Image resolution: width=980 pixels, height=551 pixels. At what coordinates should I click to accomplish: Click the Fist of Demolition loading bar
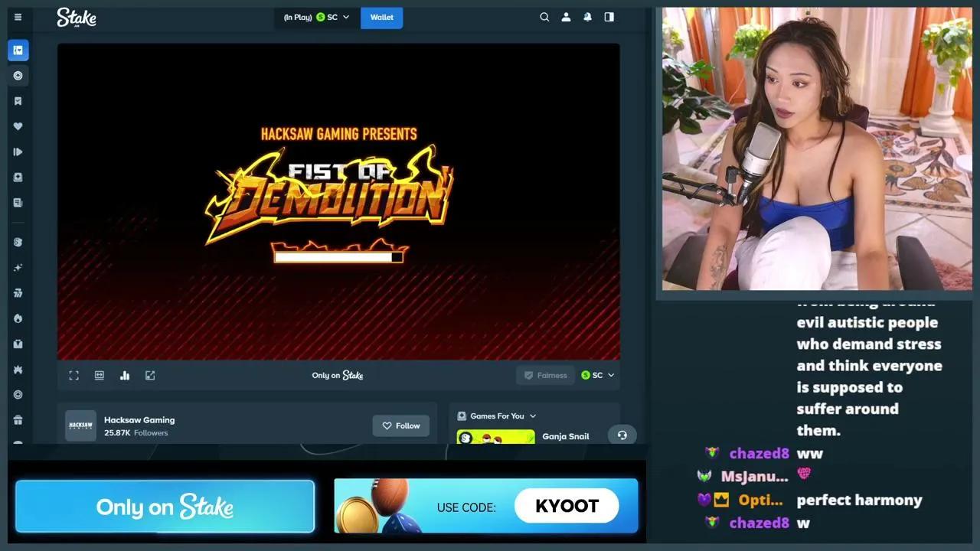click(338, 257)
